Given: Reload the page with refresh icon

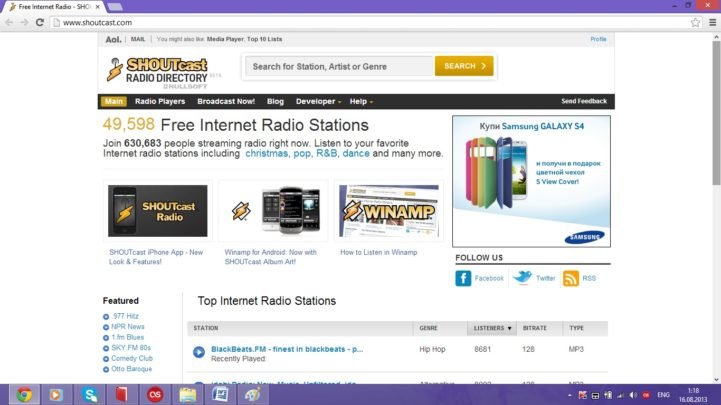Looking at the screenshot, I should pos(40,22).
